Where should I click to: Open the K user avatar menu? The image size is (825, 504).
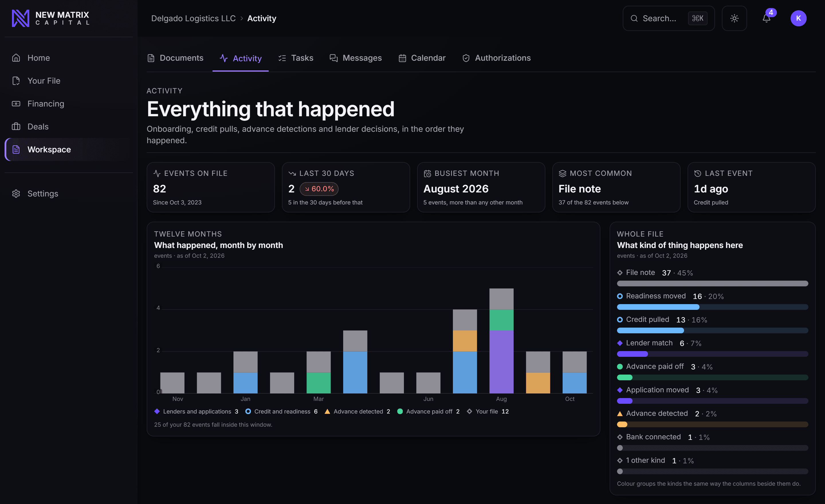(798, 18)
